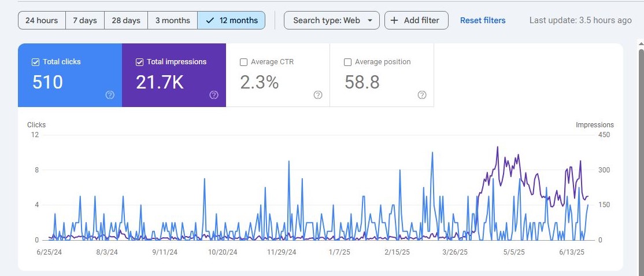
Task: Select the 12 months date range
Action: [x=231, y=20]
